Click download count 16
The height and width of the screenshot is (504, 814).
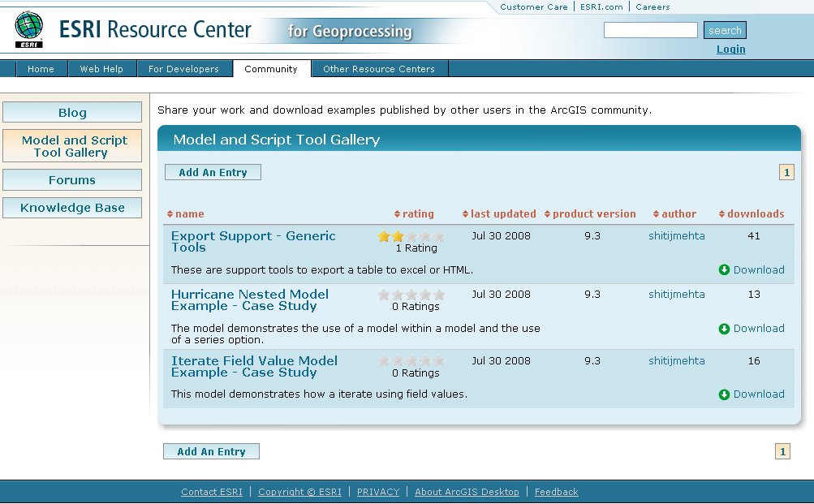pos(754,360)
